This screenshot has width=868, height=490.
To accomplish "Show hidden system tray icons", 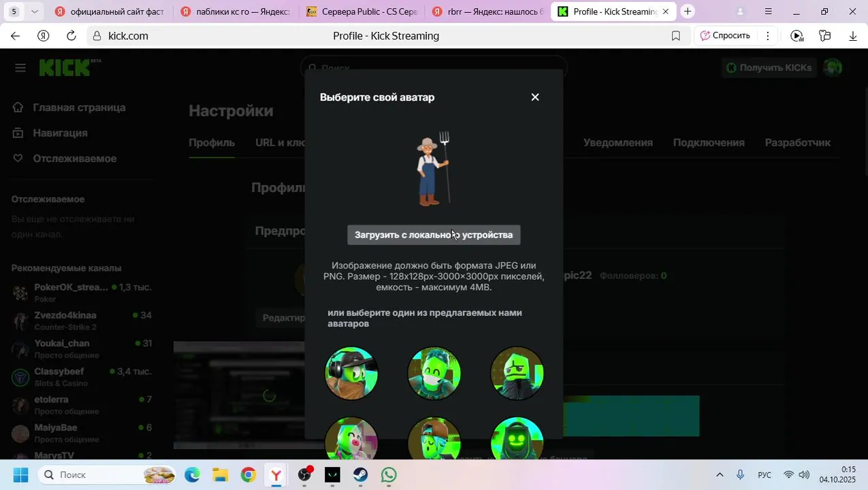I will pyautogui.click(x=720, y=475).
